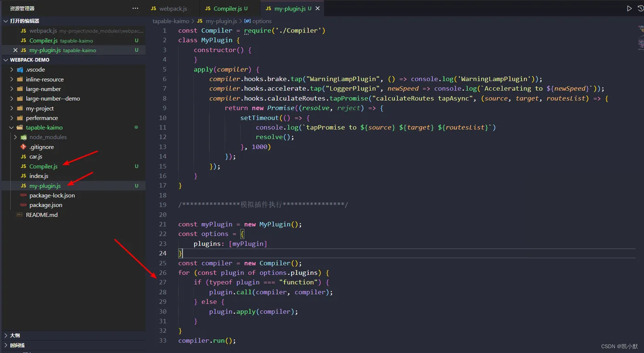This screenshot has height=353, width=644.
Task: Click the green modified dot beside tapable-kaimo
Action: click(136, 127)
